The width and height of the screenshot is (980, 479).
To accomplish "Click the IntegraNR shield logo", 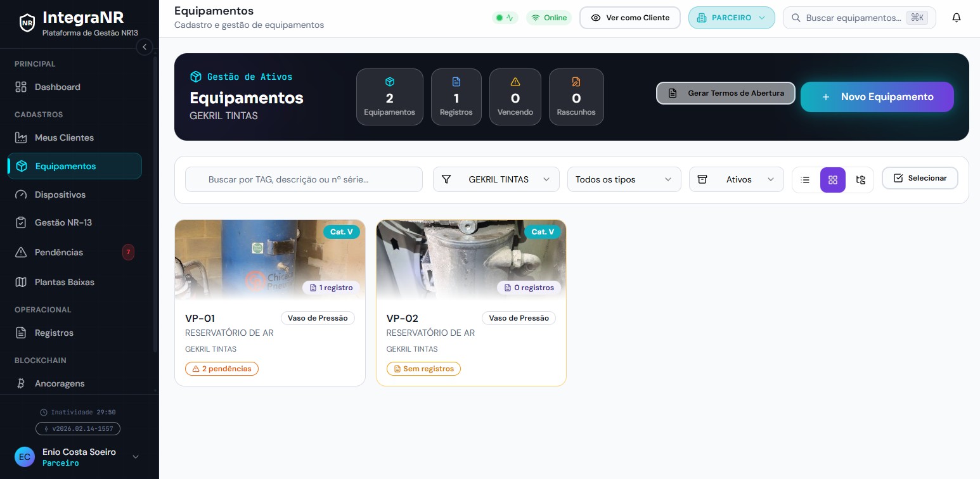I will 27,23.
